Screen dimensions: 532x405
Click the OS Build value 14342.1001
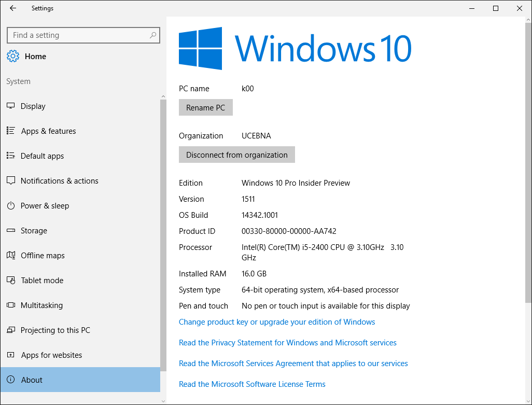(x=260, y=215)
